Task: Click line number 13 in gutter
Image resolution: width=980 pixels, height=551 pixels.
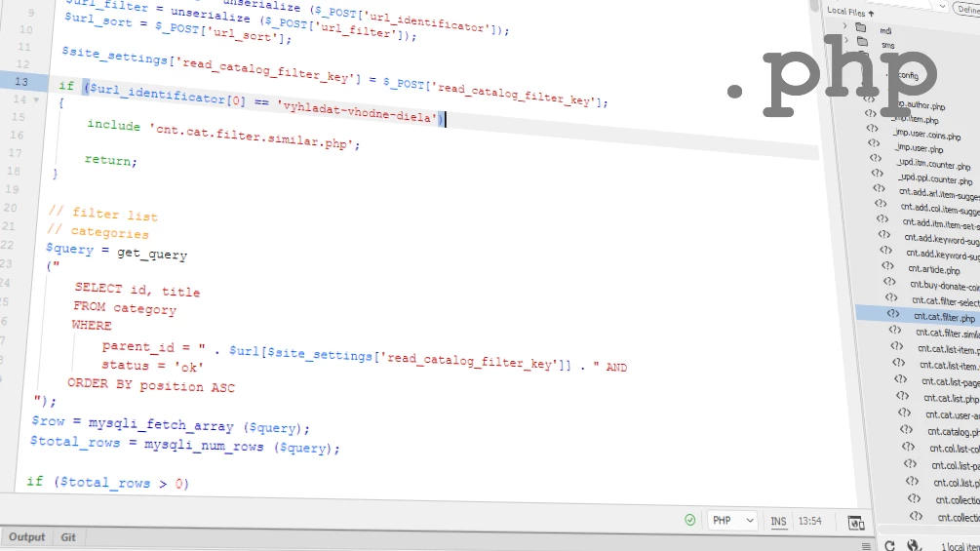Action: pos(21,82)
